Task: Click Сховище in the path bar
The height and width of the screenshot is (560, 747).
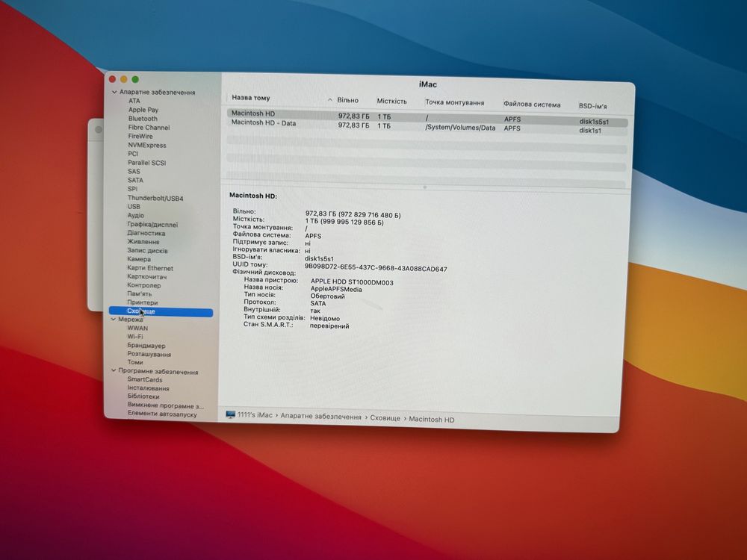Action: pos(385,418)
